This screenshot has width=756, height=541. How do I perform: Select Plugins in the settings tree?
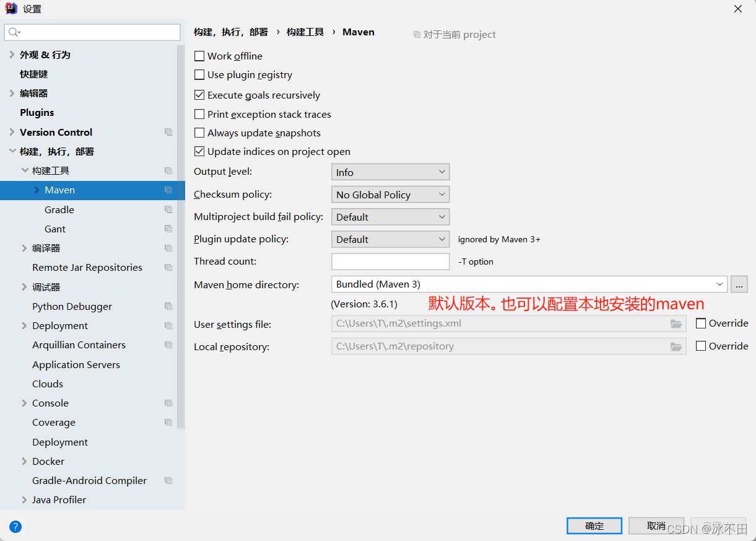(37, 112)
